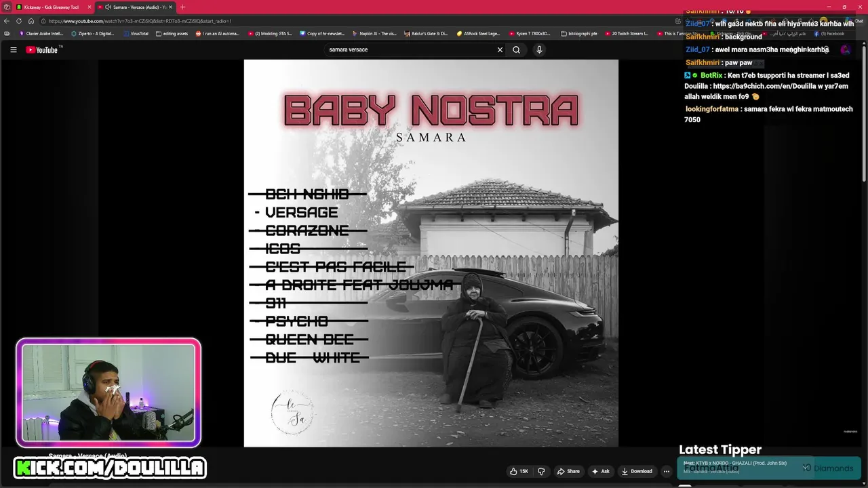This screenshot has height=488, width=868.
Task: Click the streamer webcam overlay
Action: [x=108, y=393]
